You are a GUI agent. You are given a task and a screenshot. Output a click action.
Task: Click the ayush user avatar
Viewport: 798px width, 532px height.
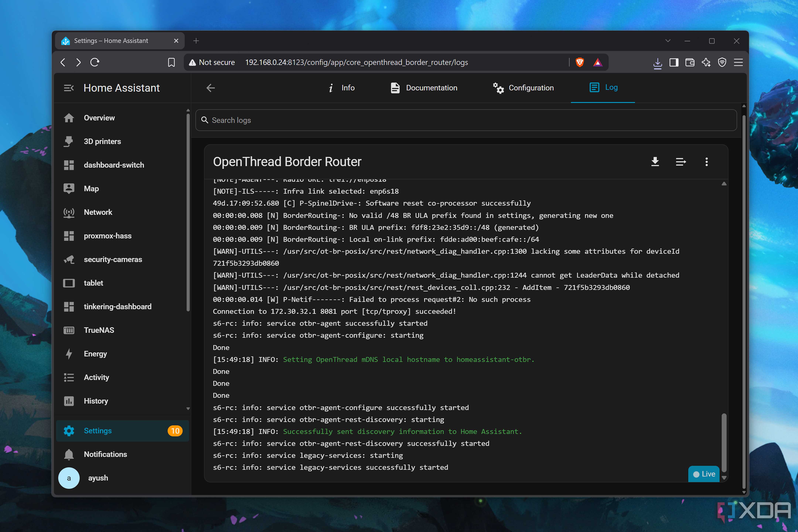(x=69, y=478)
